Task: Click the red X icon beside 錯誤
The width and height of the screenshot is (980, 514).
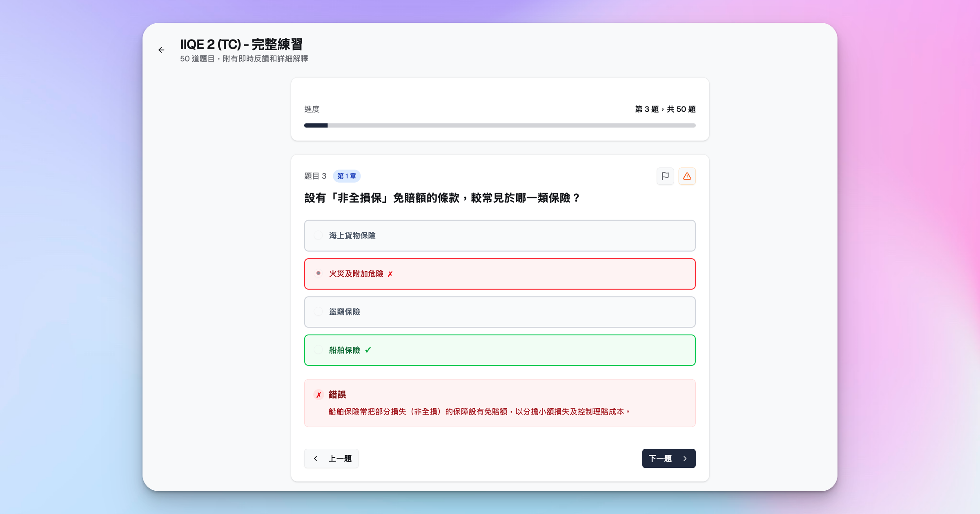Action: pos(318,395)
